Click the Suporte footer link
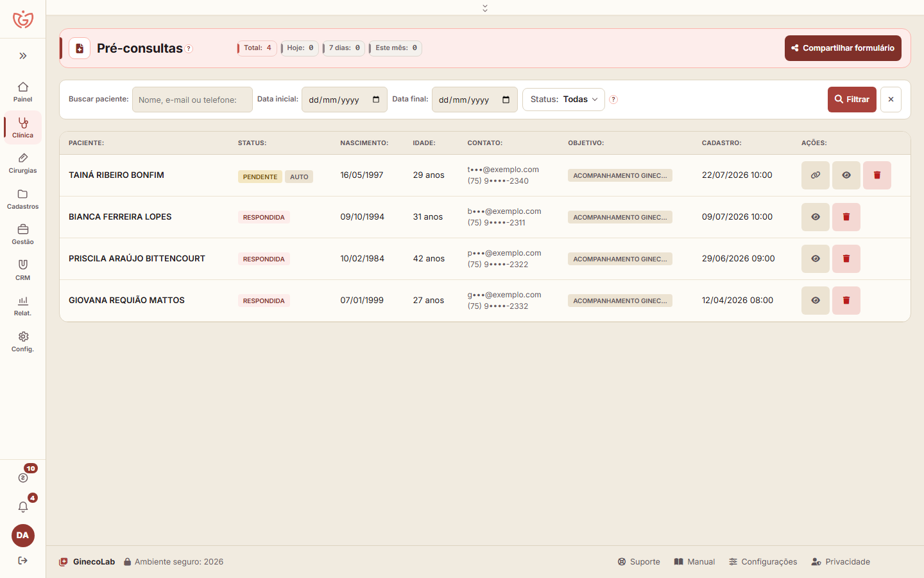This screenshot has height=578, width=924. [x=639, y=562]
